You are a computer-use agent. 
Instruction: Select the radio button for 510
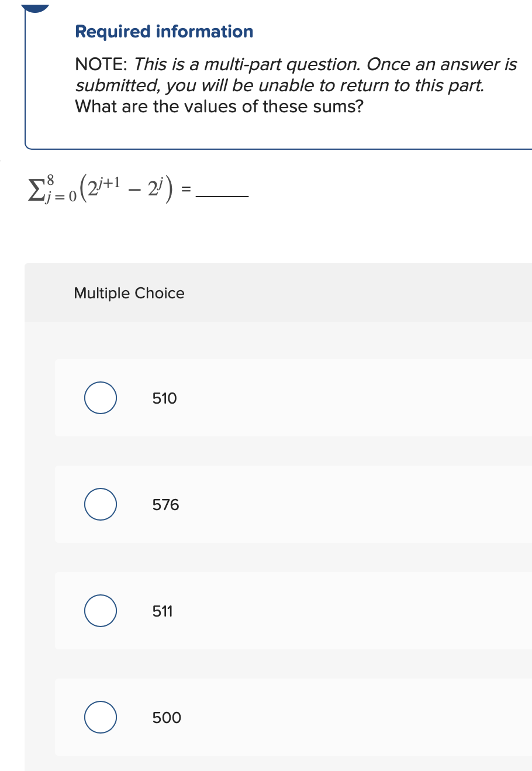point(100,398)
